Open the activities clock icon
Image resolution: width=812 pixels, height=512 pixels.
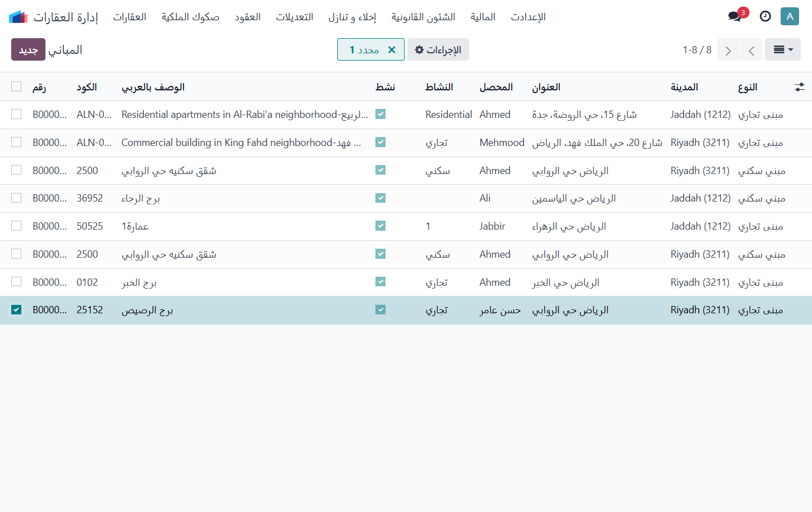765,16
